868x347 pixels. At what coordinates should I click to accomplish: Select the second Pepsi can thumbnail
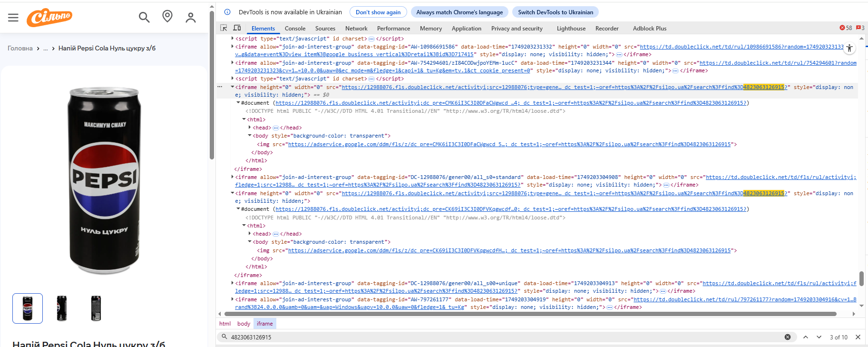pyautogui.click(x=62, y=308)
